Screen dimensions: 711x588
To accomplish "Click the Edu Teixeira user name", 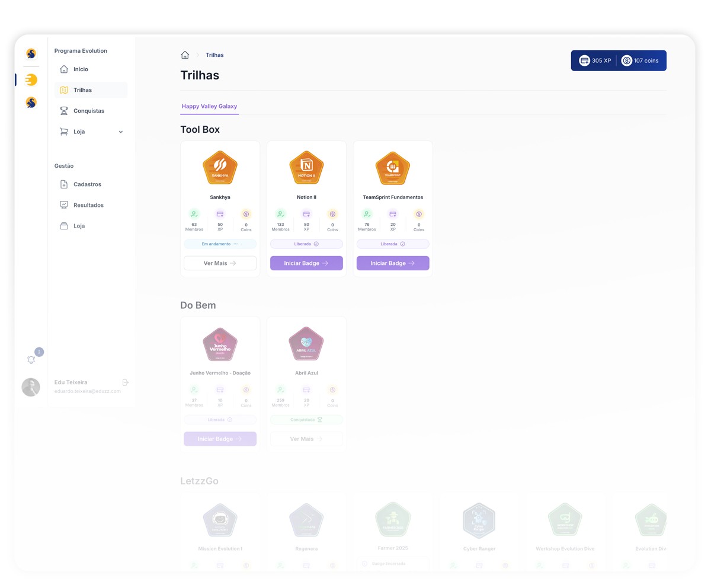I will [x=71, y=382].
